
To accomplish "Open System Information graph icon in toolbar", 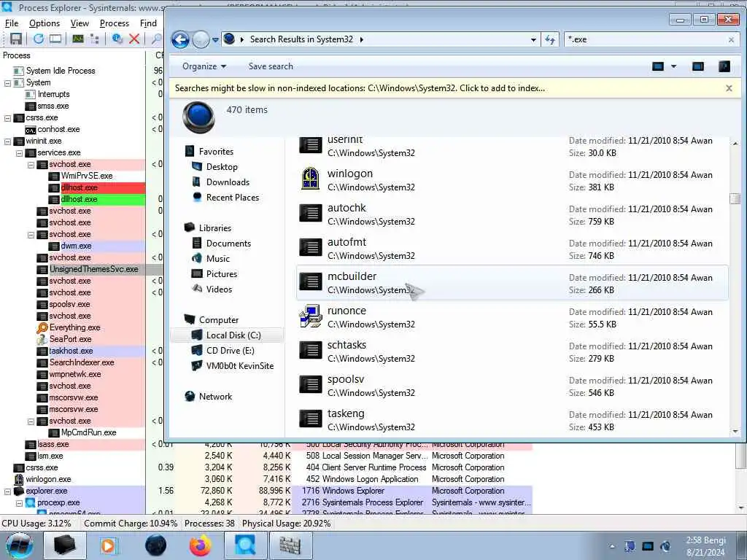I will click(78, 39).
